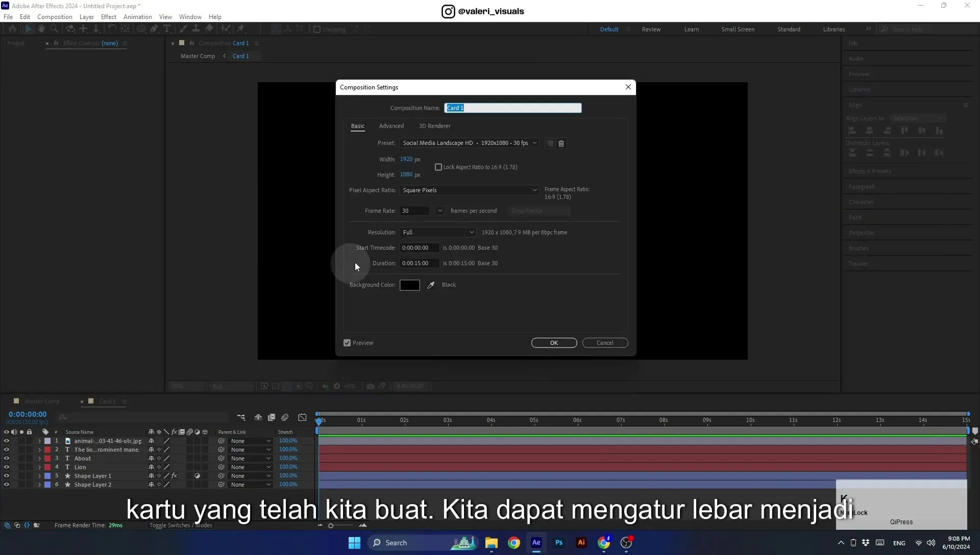Open the Pixel Aspect Ratio dropdown
This screenshot has height=555, width=980.
470,190
